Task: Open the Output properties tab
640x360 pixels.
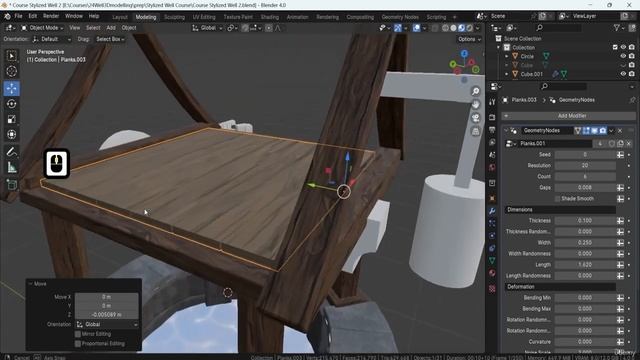Action: 492,130
